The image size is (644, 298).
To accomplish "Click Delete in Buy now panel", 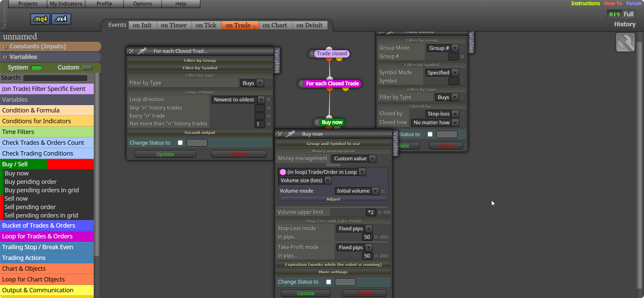I will point(364,293).
